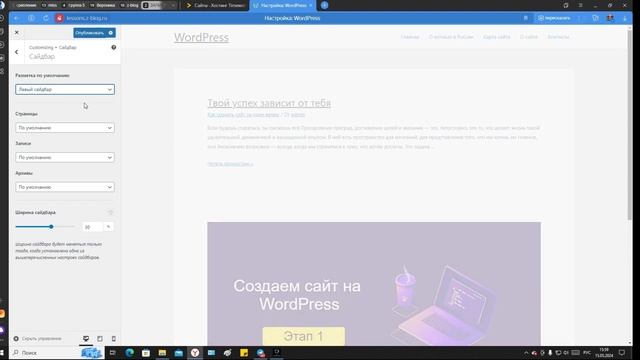Open the yellow sticky notes taskbar app
640x360 pixels.
click(x=244, y=353)
